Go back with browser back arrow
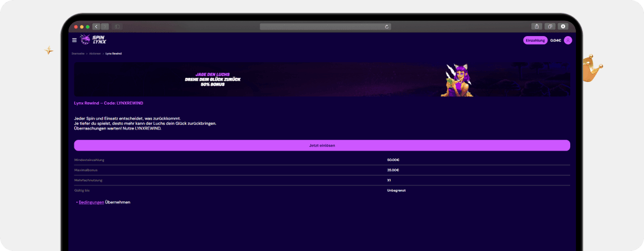644x251 pixels. point(96,27)
